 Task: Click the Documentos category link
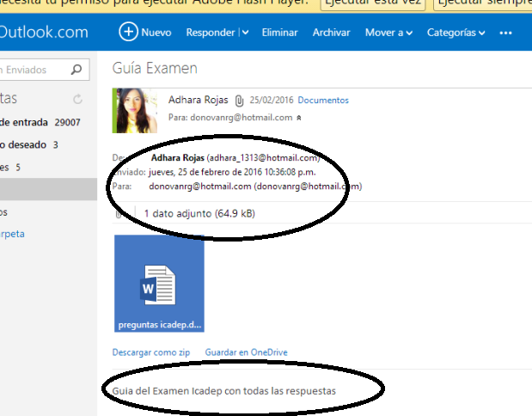[x=323, y=100]
